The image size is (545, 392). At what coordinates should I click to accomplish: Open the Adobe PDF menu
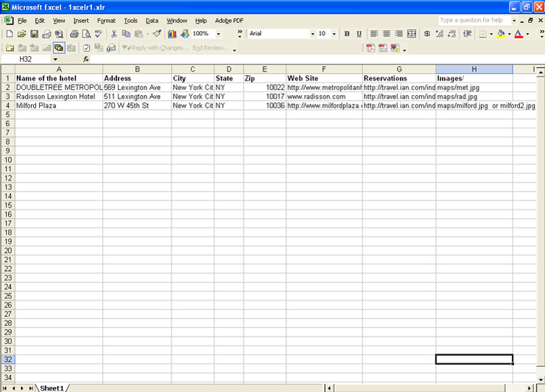click(229, 21)
